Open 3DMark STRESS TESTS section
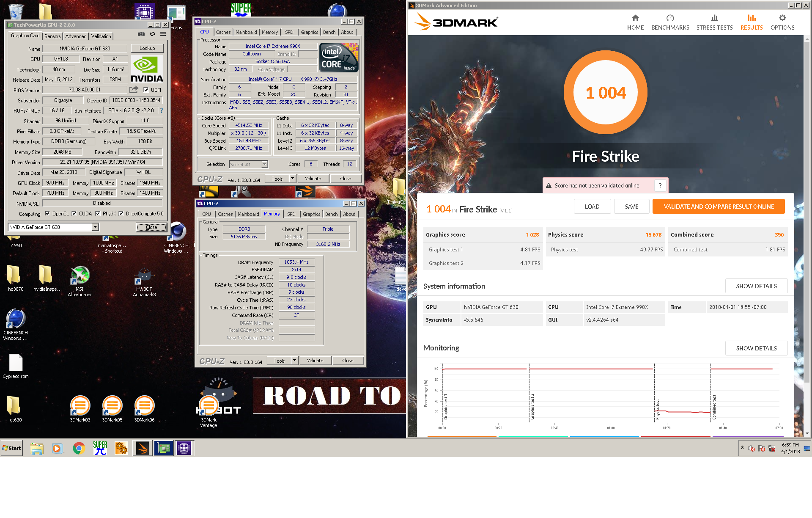Viewport: 812px width, 518px height. pyautogui.click(x=714, y=22)
